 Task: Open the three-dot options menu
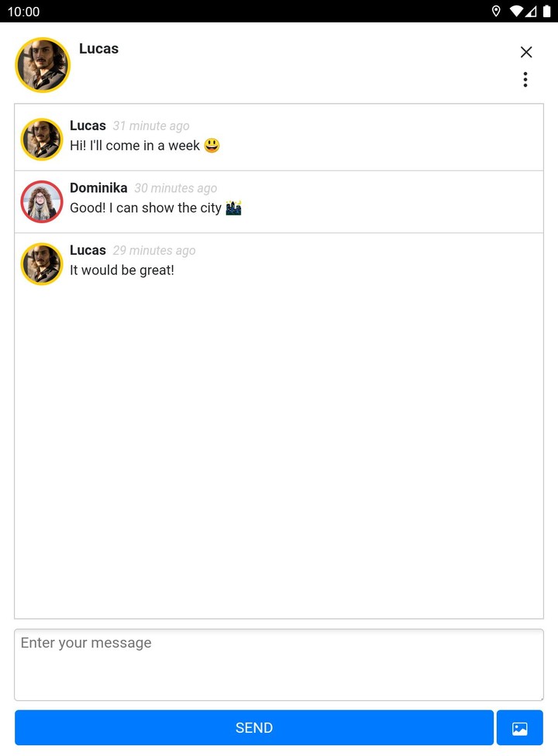point(525,80)
